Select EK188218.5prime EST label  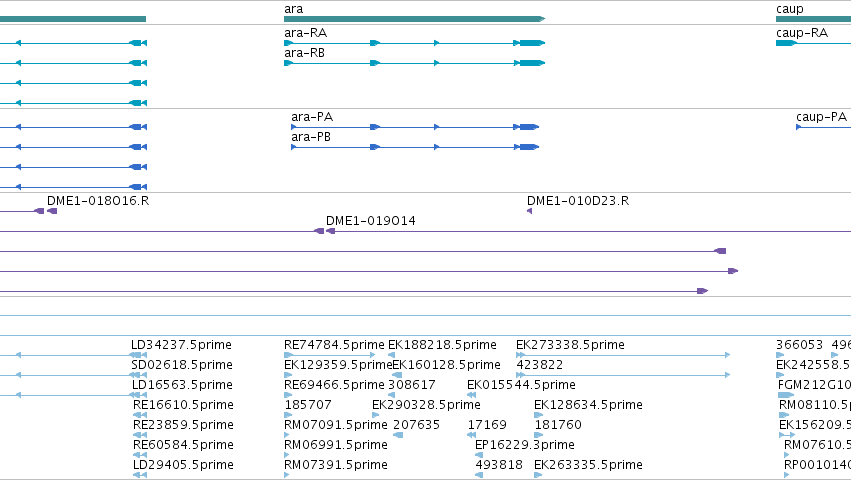[x=442, y=345]
